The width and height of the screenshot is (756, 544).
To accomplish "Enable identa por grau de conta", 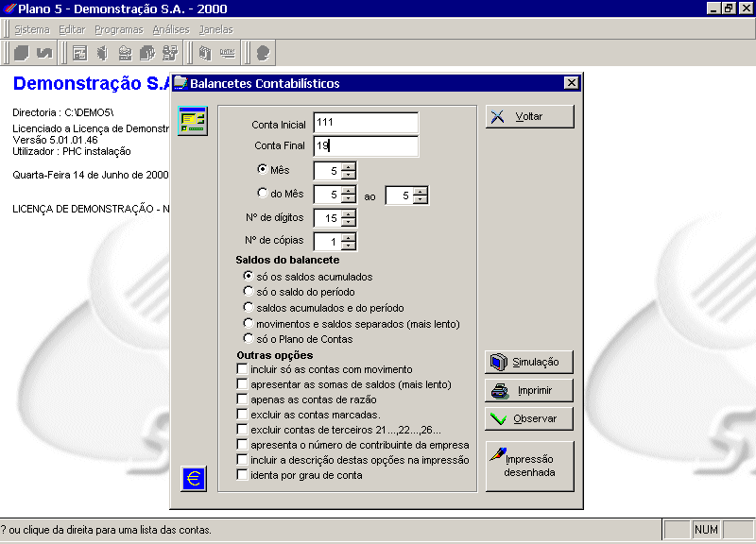I will pos(242,475).
